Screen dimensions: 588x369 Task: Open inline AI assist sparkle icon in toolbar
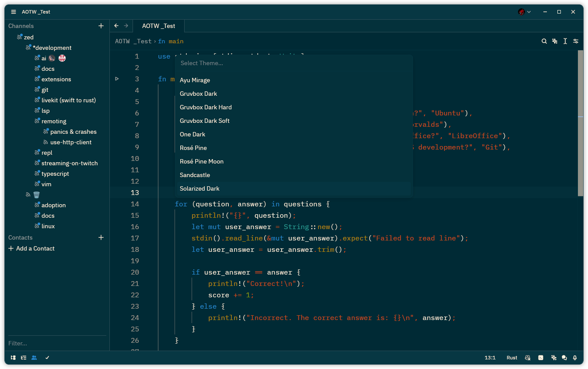pos(555,41)
